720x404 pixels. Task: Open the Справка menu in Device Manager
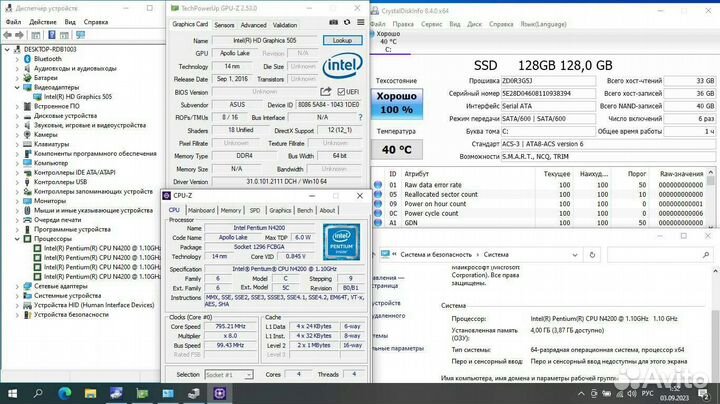[x=96, y=22]
